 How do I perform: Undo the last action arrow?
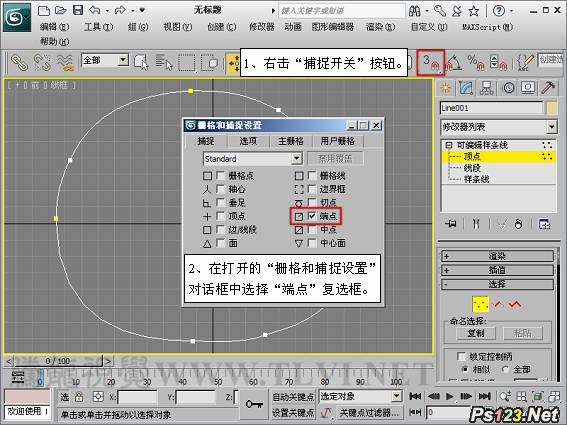click(x=94, y=10)
